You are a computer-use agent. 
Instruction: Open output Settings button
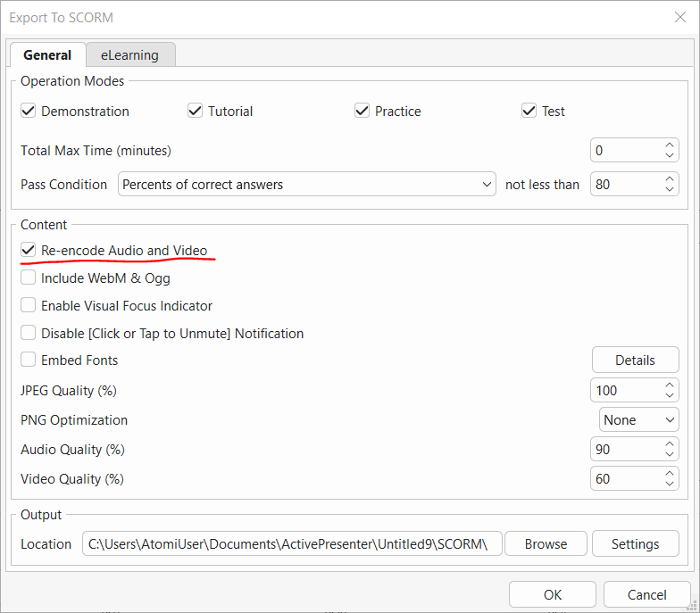635,544
